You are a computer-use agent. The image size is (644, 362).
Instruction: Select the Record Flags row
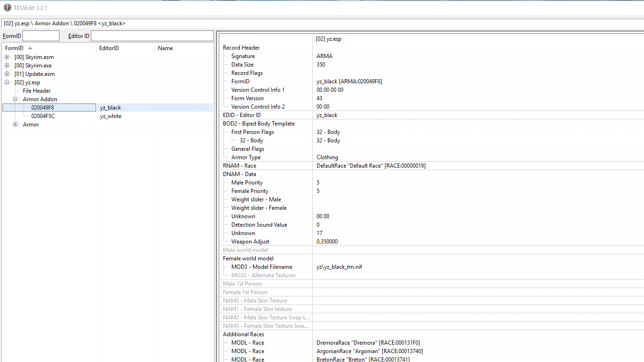pos(431,73)
